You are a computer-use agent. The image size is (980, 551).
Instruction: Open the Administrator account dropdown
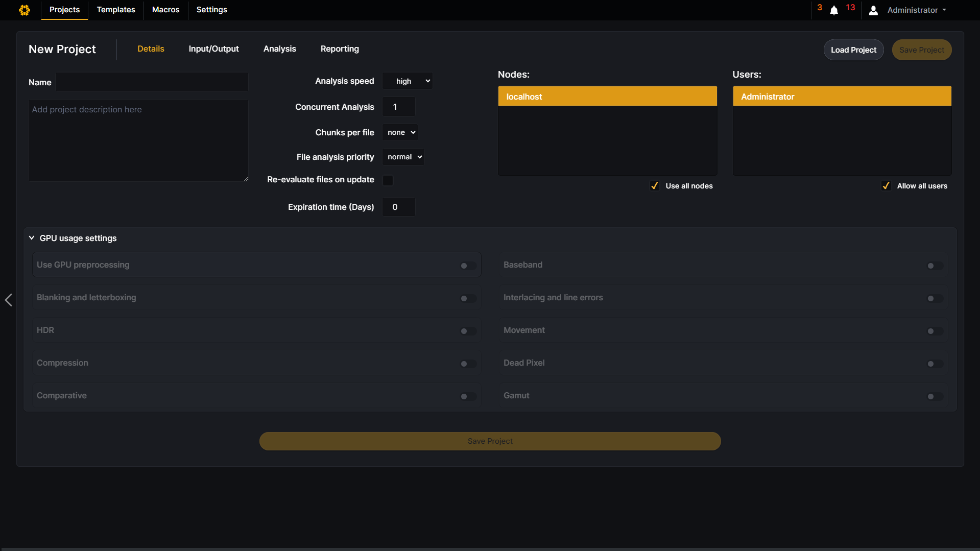[x=916, y=10]
